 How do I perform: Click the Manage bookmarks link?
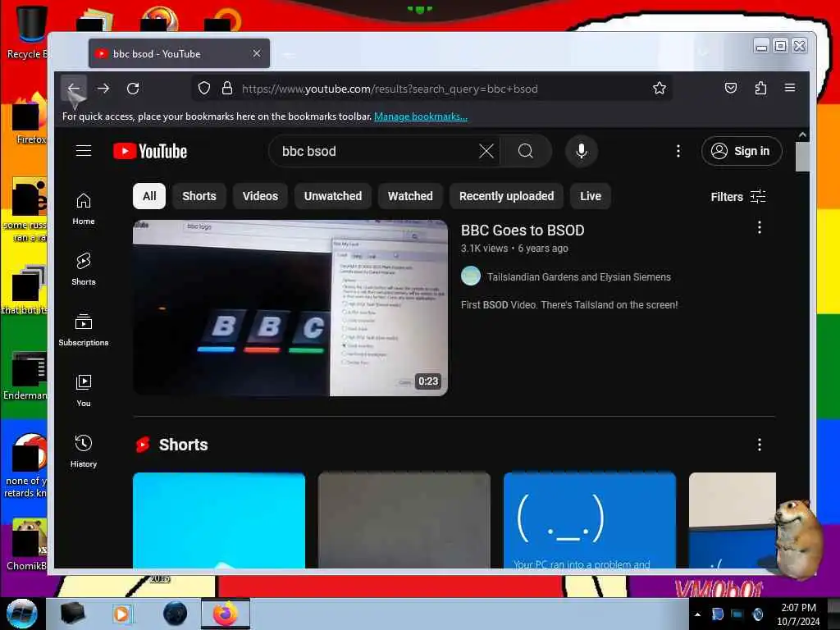(421, 116)
